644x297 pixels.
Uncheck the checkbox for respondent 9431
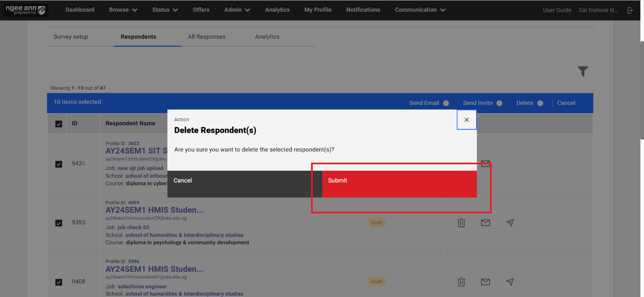59,164
